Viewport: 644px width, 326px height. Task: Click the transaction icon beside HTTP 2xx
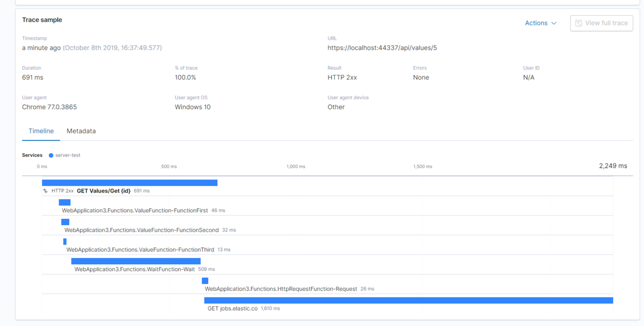(x=46, y=191)
